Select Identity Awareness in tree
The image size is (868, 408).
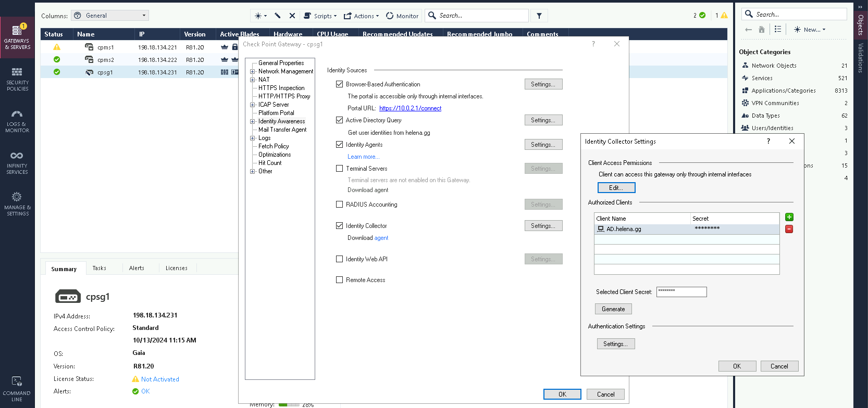click(281, 121)
